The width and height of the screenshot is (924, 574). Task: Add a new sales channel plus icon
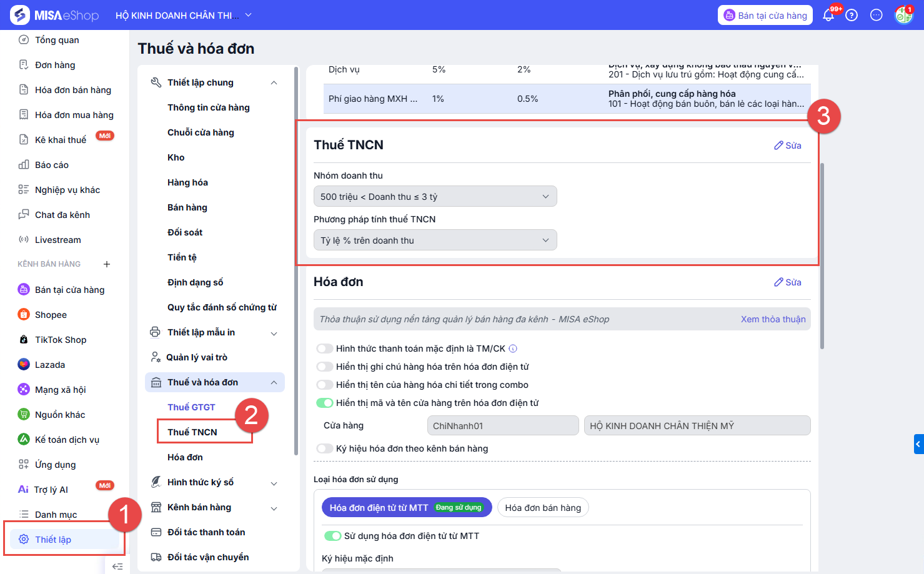(x=107, y=264)
